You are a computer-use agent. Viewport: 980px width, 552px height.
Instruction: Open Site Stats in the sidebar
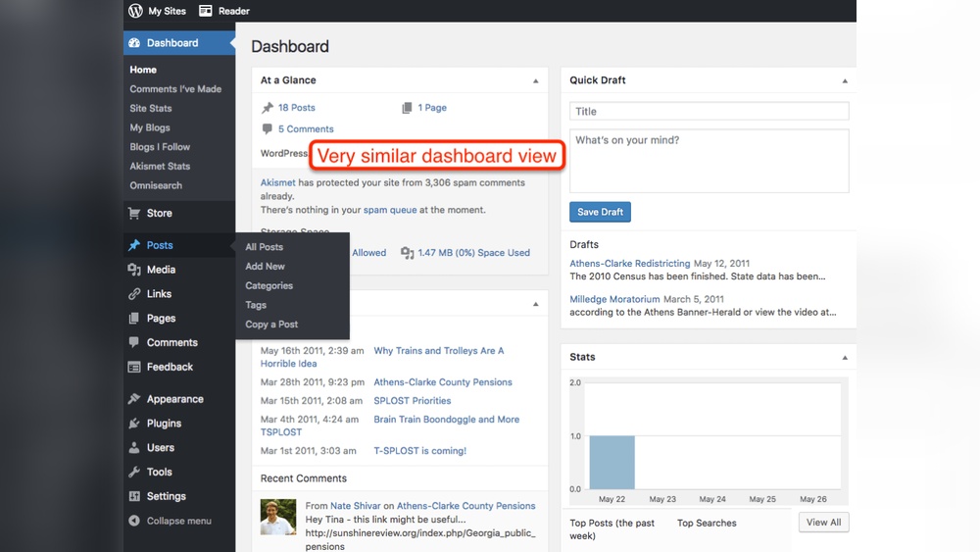(151, 108)
